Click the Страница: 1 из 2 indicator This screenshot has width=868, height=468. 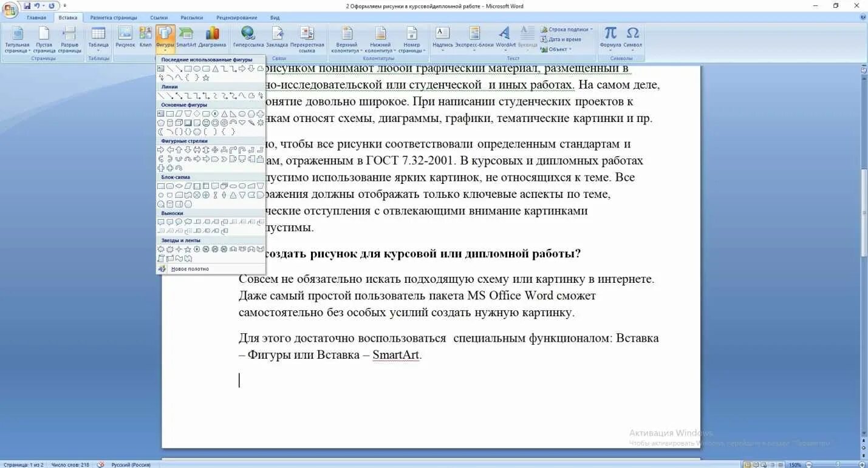(x=23, y=464)
